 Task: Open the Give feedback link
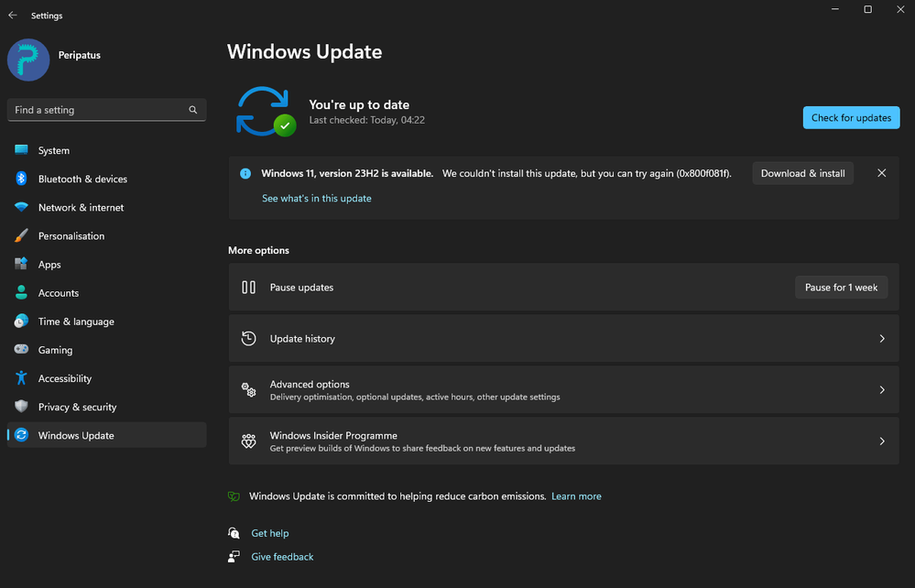click(x=282, y=557)
